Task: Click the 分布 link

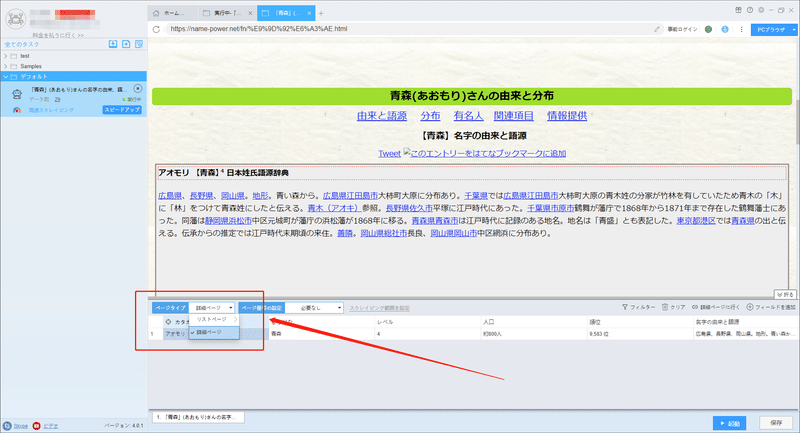Action: point(430,116)
